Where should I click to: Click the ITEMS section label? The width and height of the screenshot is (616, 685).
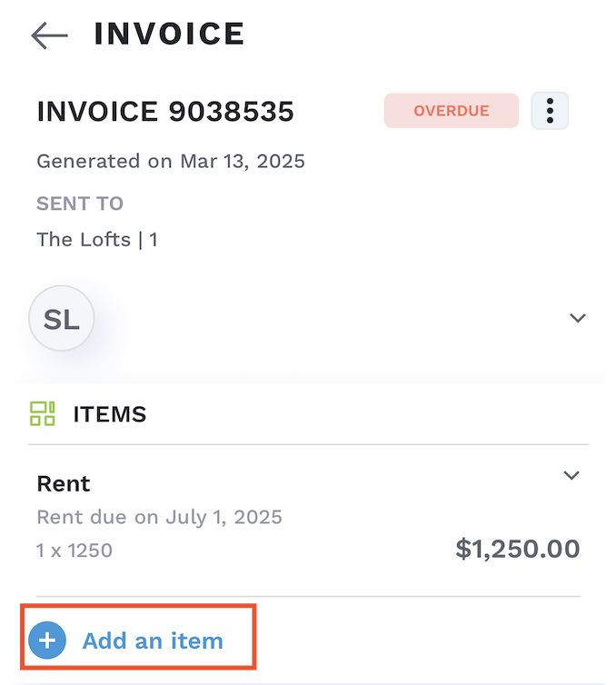coord(110,414)
